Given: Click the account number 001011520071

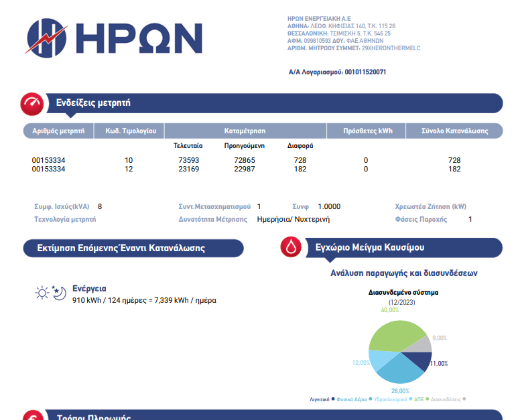Looking at the screenshot, I should click(x=365, y=72).
